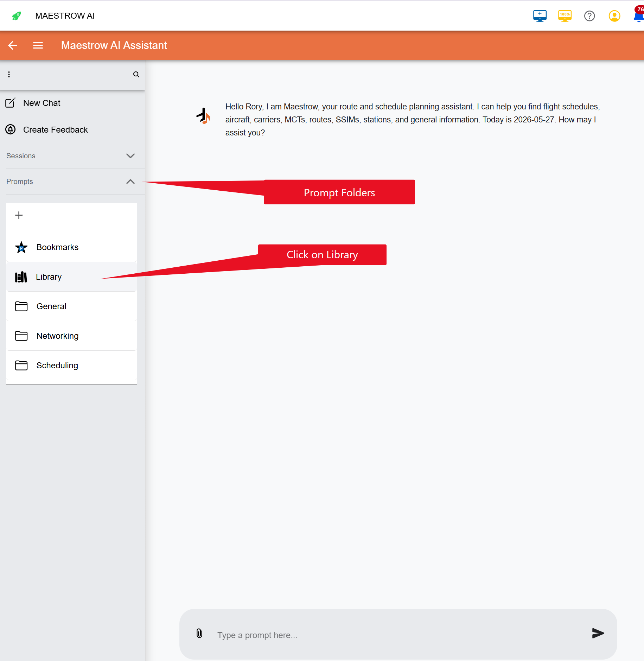Screen dimensions: 644x661
Task: Send the prompt with the arrow icon
Action: 598,633
